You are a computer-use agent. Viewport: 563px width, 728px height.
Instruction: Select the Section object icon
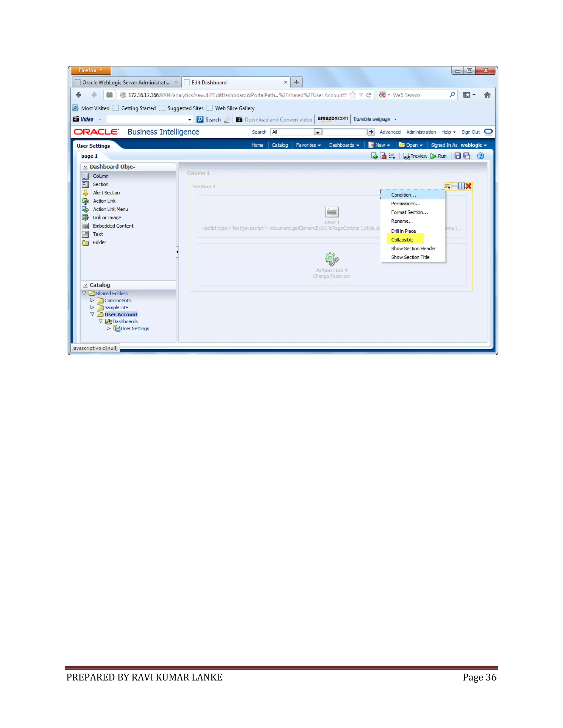(85, 184)
